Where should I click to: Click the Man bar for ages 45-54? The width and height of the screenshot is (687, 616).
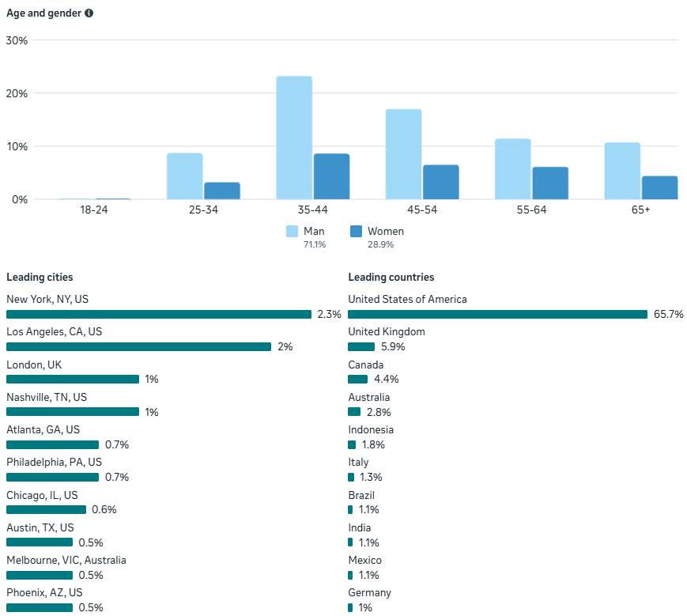[403, 154]
